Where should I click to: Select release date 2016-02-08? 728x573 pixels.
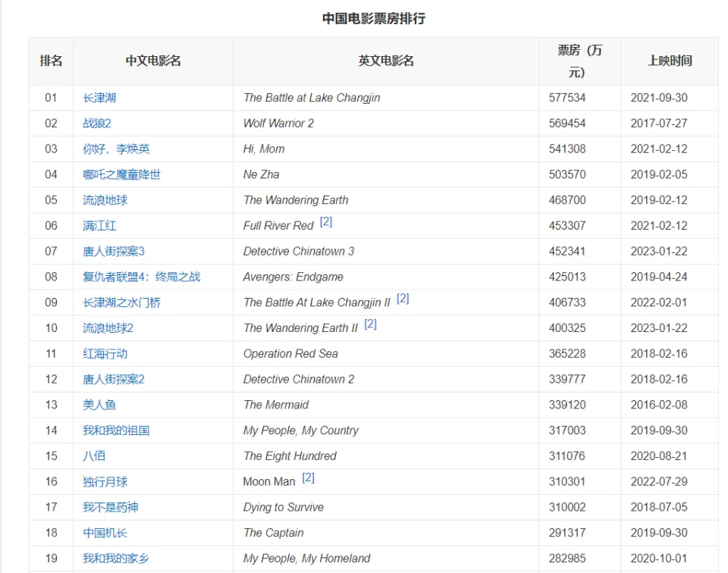659,405
